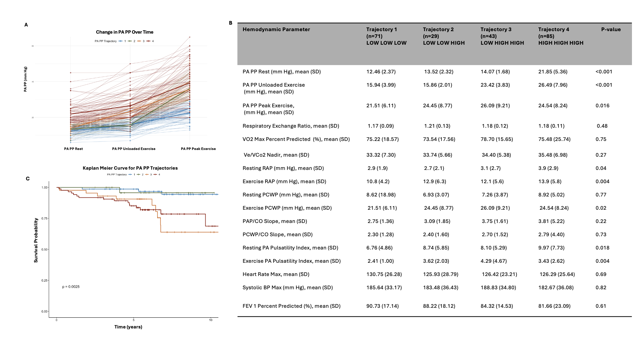Click the 'Kaplan Meier Curve for PA PP Trajectories' title

(130, 168)
